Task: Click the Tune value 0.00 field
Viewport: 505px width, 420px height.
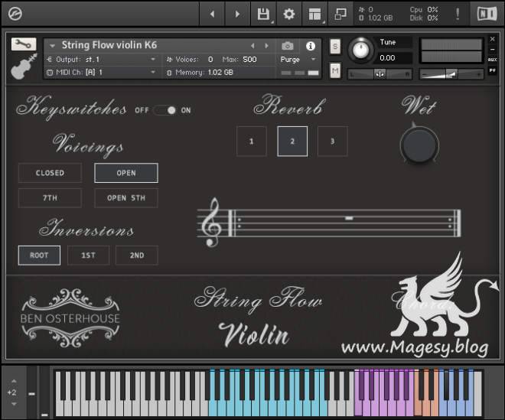Action: point(395,58)
